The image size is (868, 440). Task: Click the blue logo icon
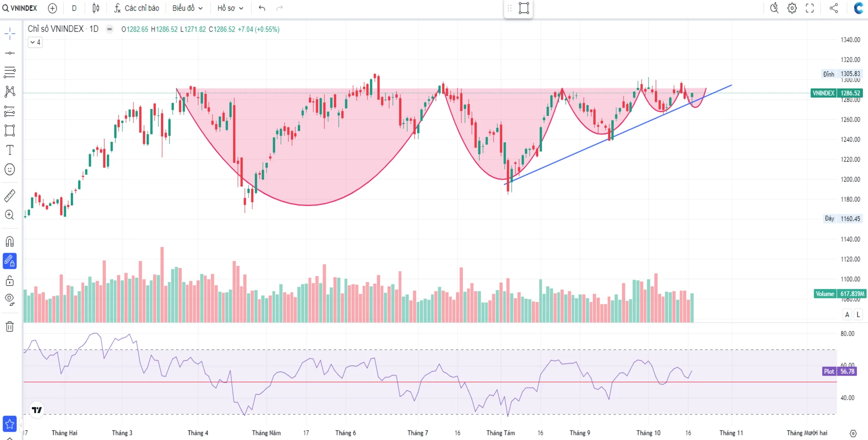click(859, 8)
